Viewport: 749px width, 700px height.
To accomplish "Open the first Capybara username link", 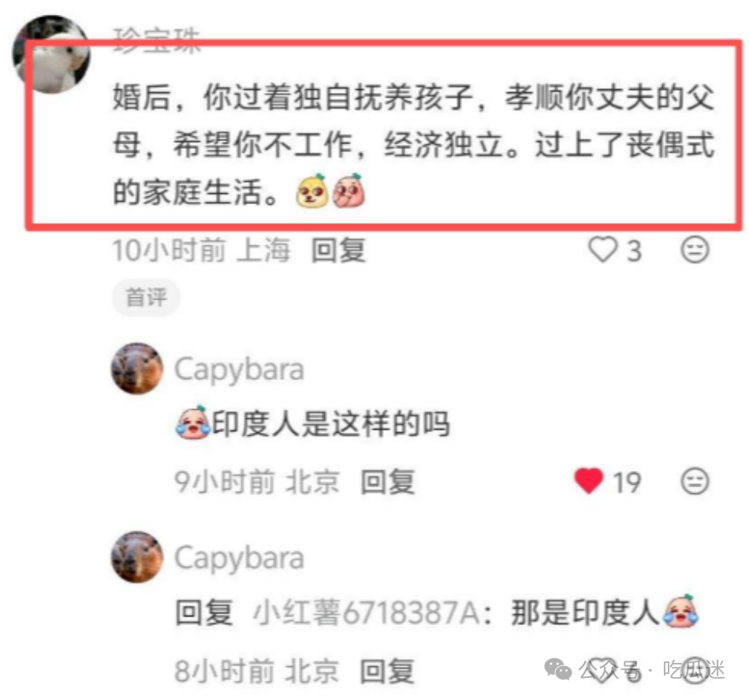I will (x=239, y=370).
